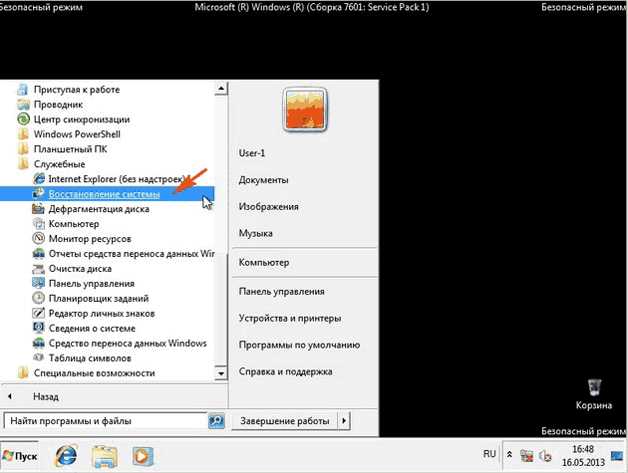This screenshot has width=628, height=473.
Task: Click Завершение работы shutdown button
Action: pos(285,421)
